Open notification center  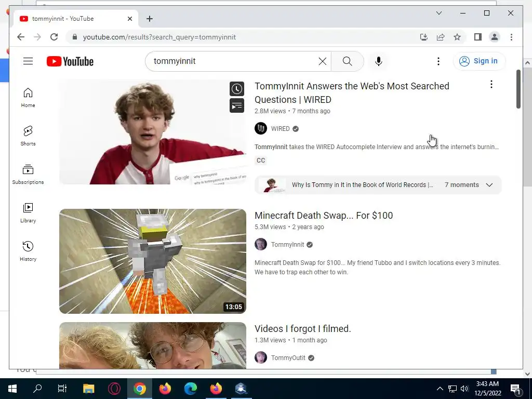click(x=515, y=389)
